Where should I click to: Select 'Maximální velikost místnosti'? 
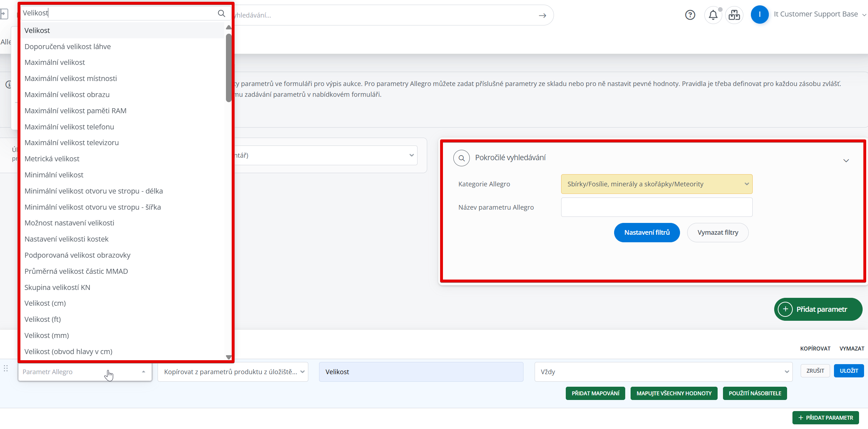click(122, 78)
